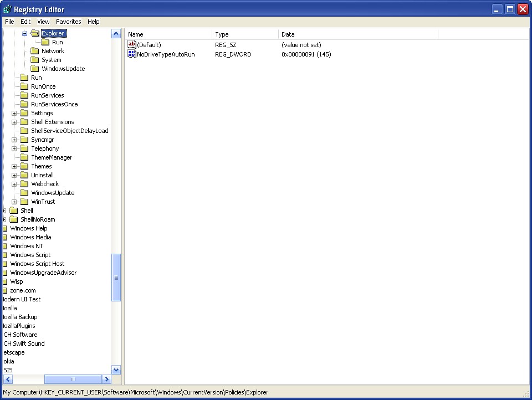Click the REG_SZ type cell
532x400 pixels.
pos(226,45)
